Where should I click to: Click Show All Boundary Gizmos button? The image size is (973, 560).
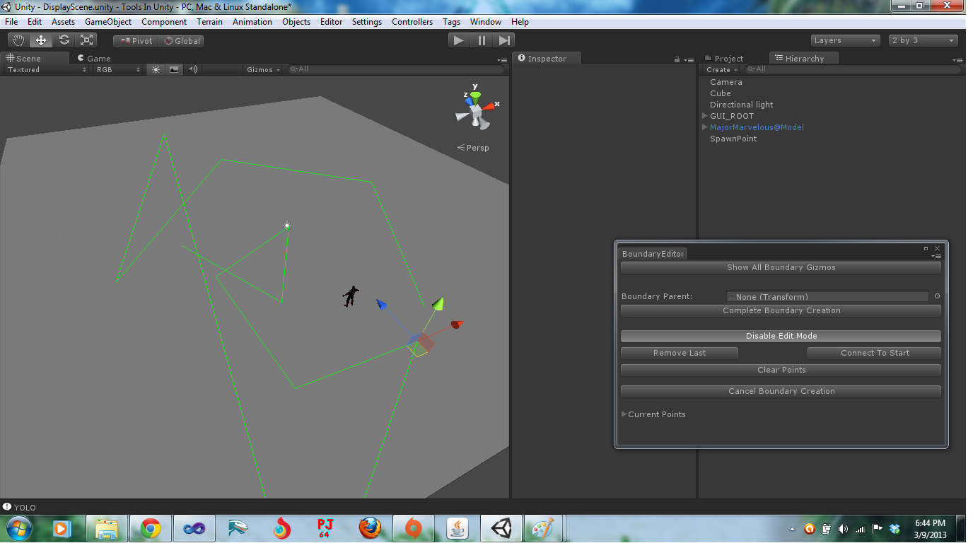coord(781,267)
